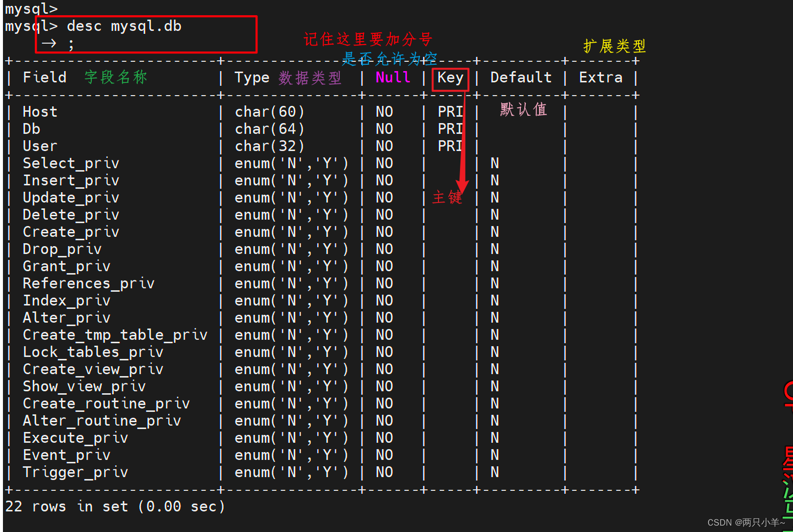Click the enum type in the Trigger_priv row

292,472
